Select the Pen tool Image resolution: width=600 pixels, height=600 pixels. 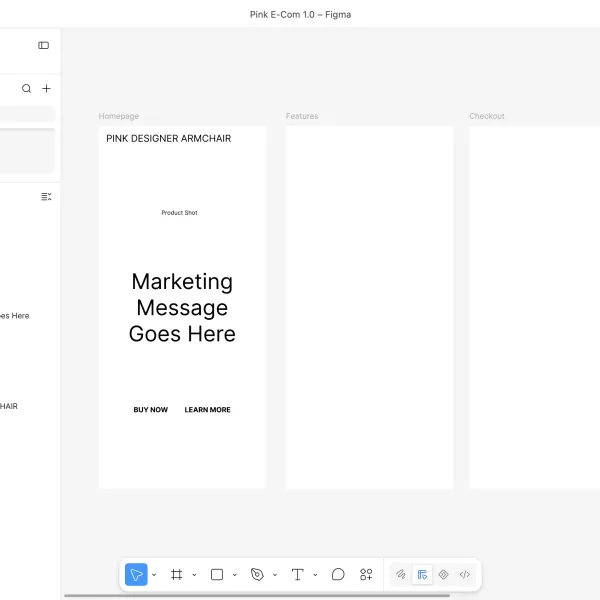click(257, 574)
